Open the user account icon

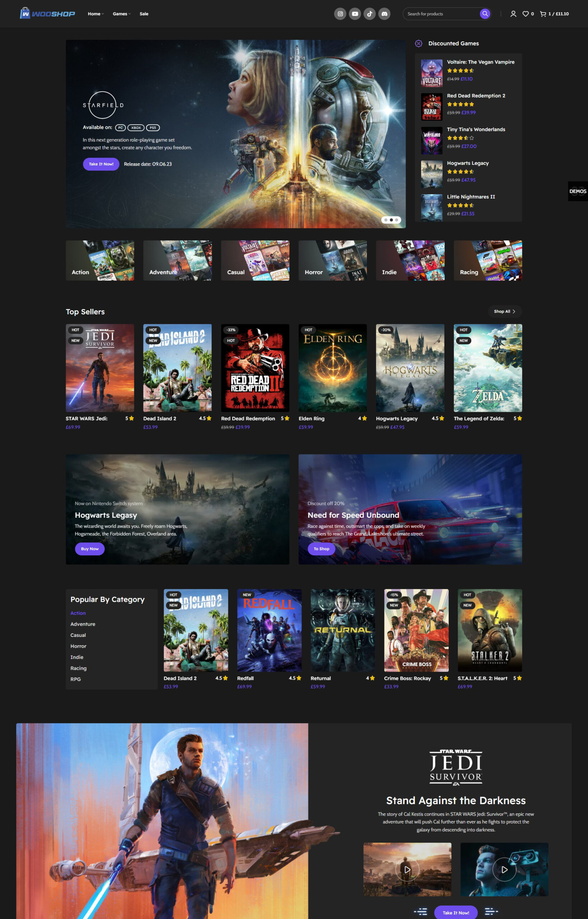(513, 14)
